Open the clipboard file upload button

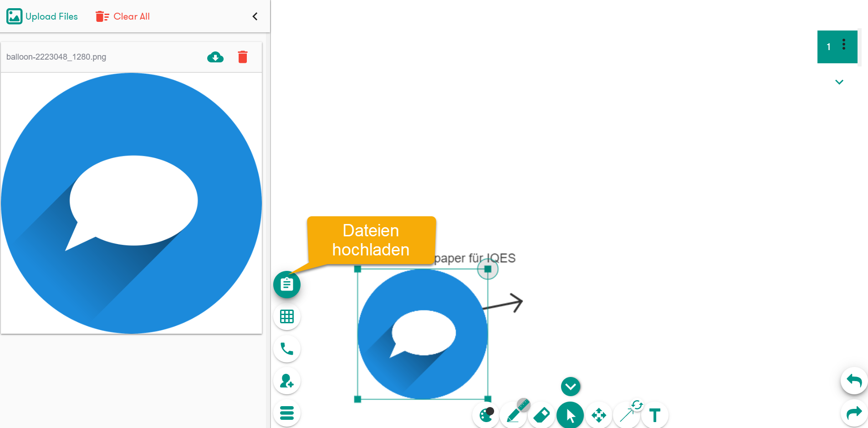287,285
